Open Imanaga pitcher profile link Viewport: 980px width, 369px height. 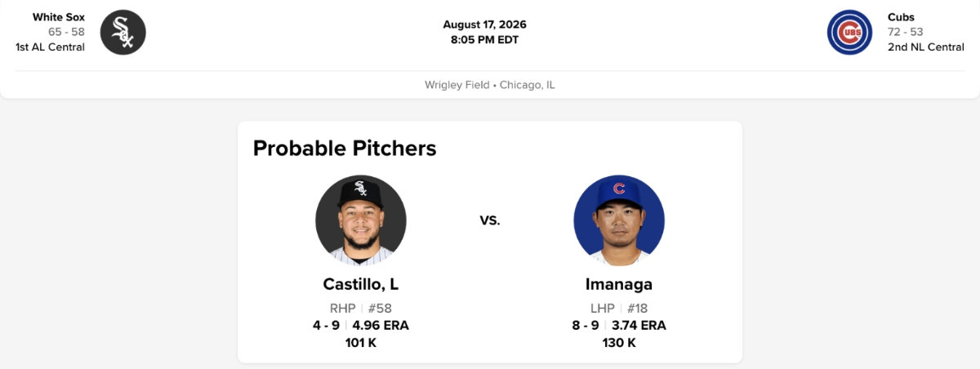point(619,284)
